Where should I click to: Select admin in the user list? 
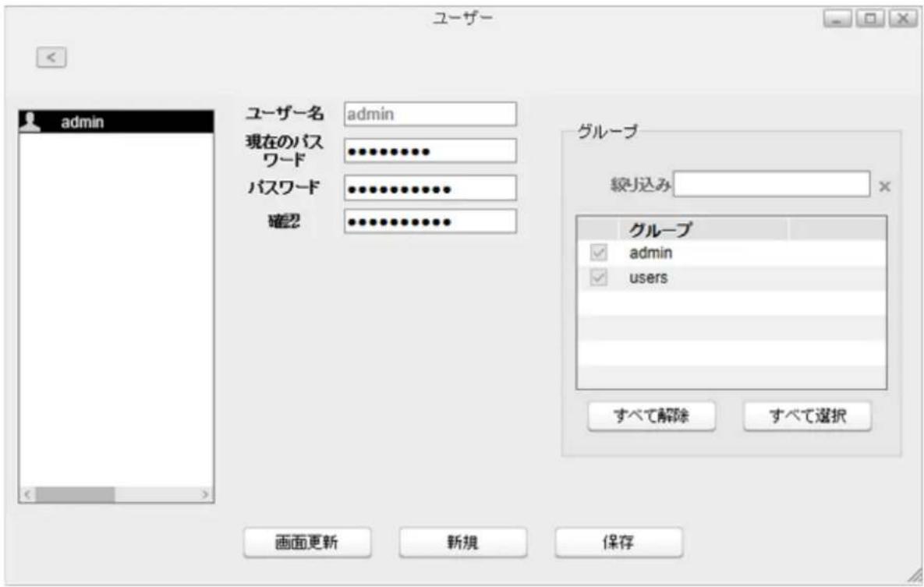[x=116, y=122]
